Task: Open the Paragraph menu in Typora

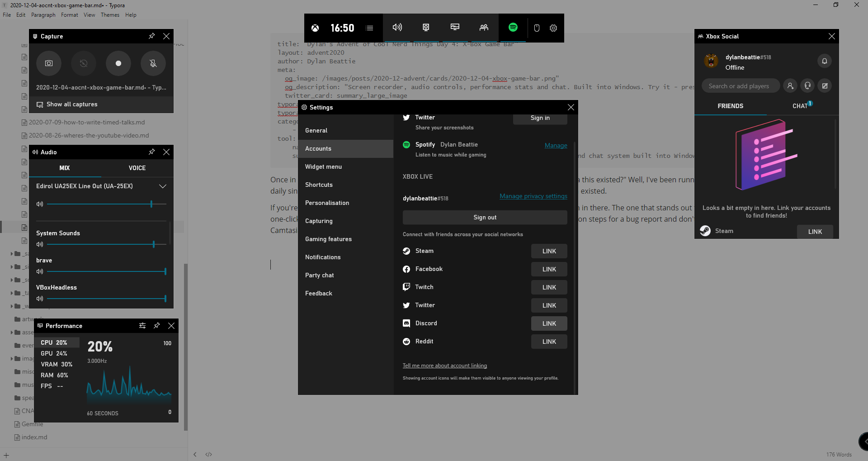Action: [43, 15]
